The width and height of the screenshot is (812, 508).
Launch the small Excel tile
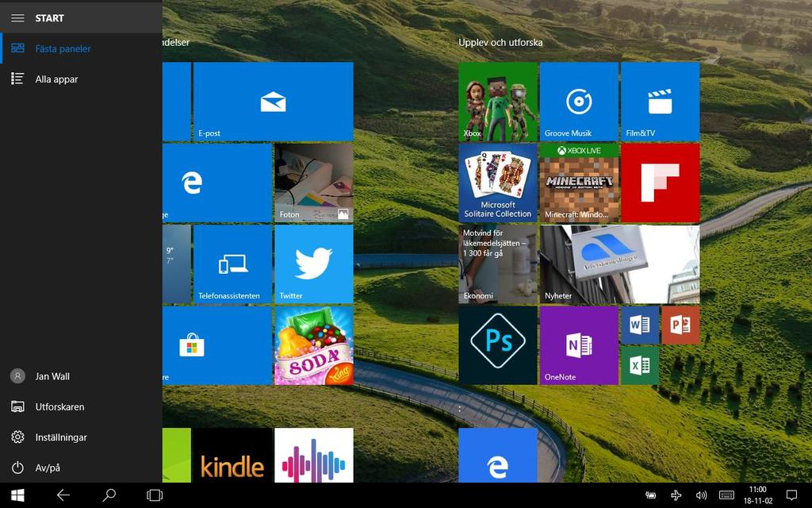pyautogui.click(x=640, y=365)
